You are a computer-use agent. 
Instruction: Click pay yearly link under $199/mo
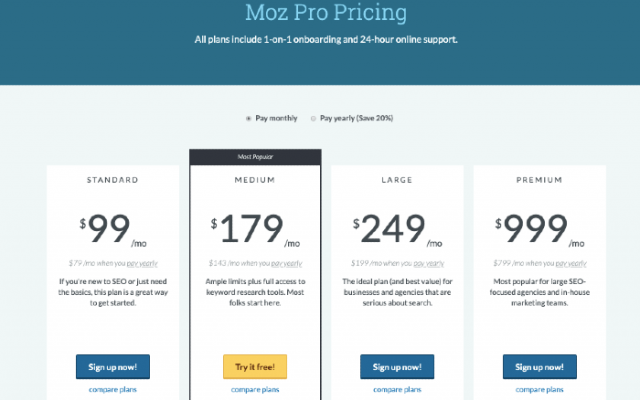click(429, 263)
